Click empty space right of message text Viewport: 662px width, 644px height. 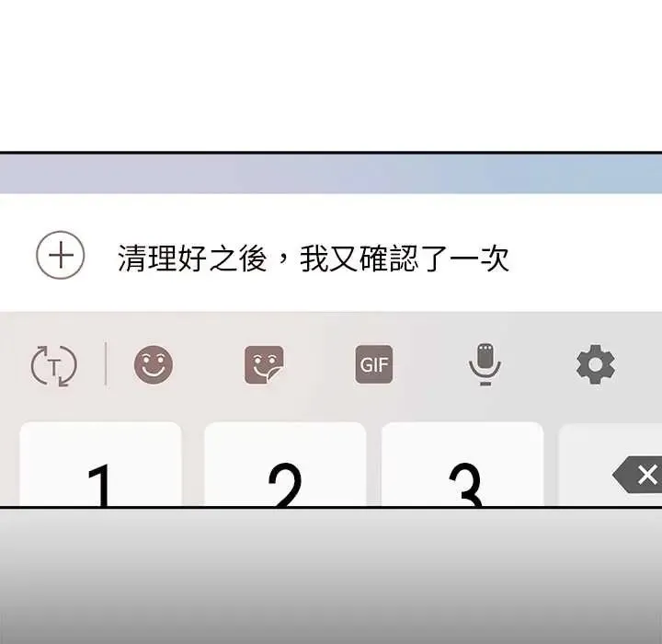pyautogui.click(x=587, y=258)
